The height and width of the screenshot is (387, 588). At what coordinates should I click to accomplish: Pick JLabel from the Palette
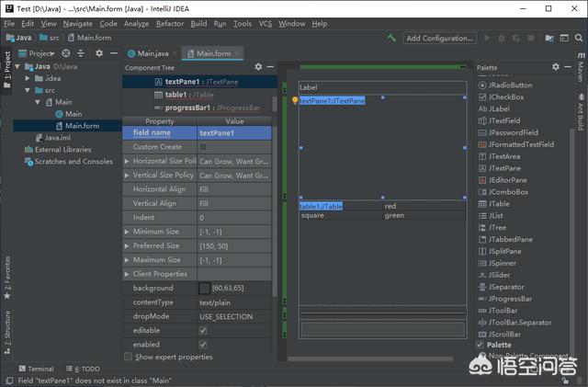click(x=494, y=108)
